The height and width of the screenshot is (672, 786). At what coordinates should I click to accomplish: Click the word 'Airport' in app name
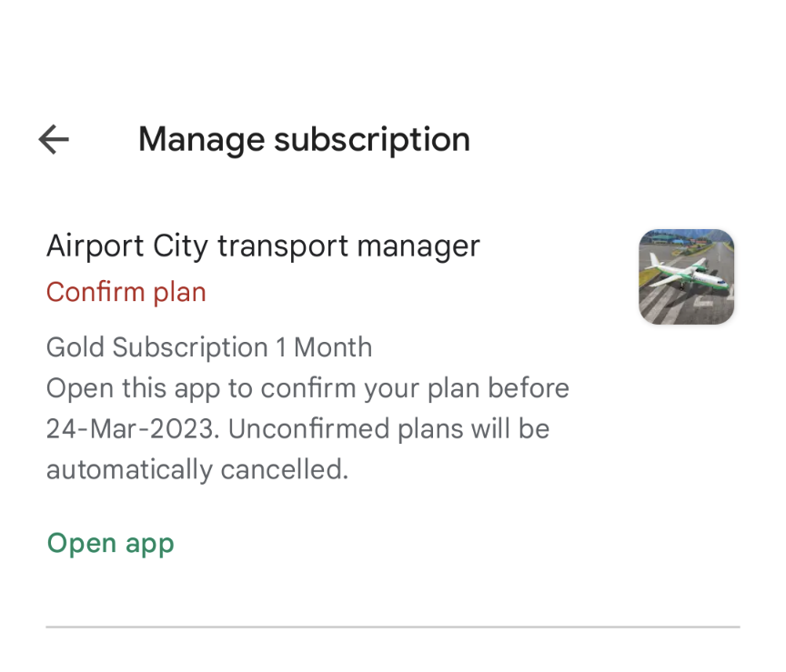(96, 246)
